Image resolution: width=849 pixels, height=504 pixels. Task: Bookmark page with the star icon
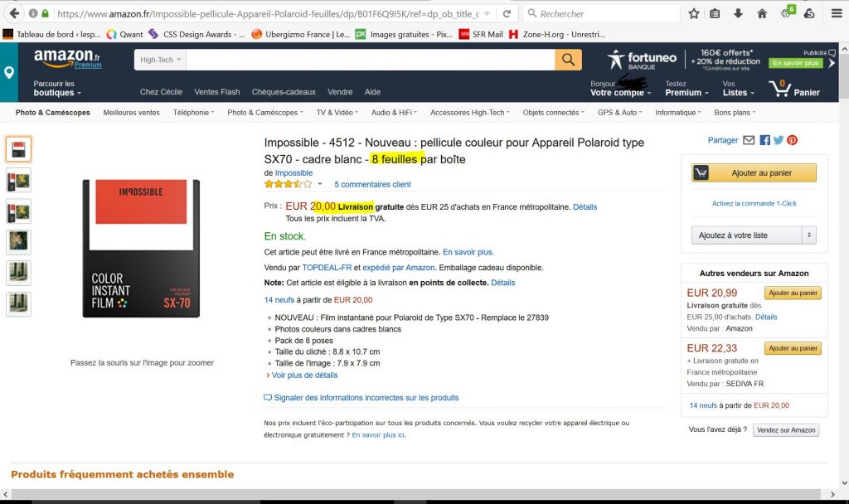tap(694, 13)
